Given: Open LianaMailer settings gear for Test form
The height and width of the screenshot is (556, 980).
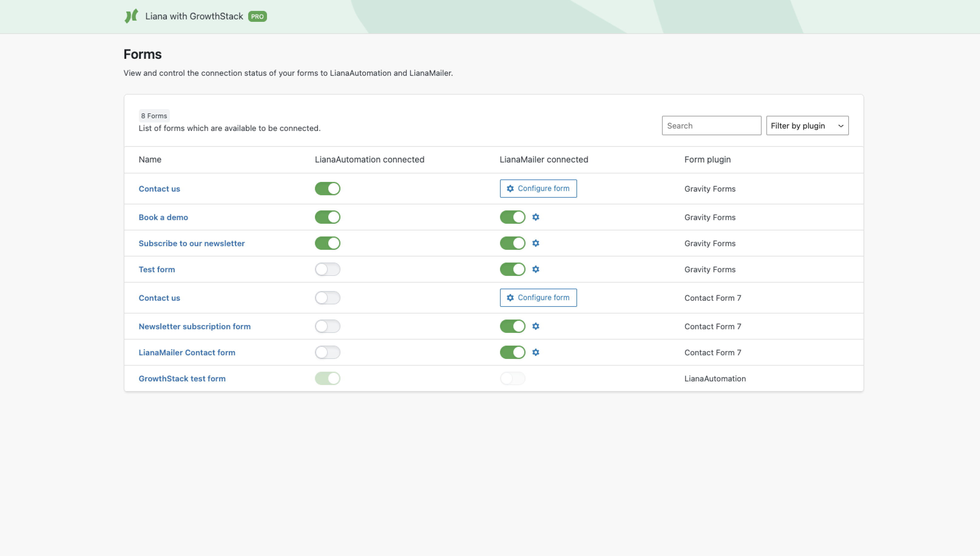Looking at the screenshot, I should pyautogui.click(x=536, y=269).
